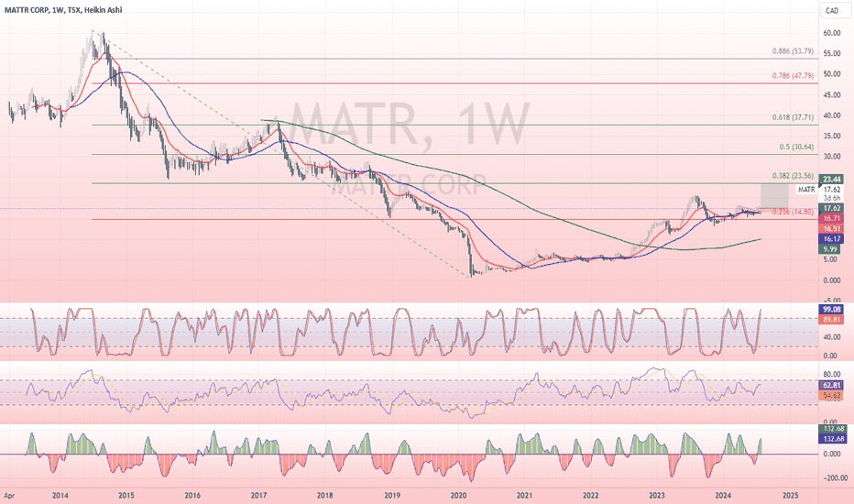Click the MATR symbol price label

pyautogui.click(x=806, y=190)
